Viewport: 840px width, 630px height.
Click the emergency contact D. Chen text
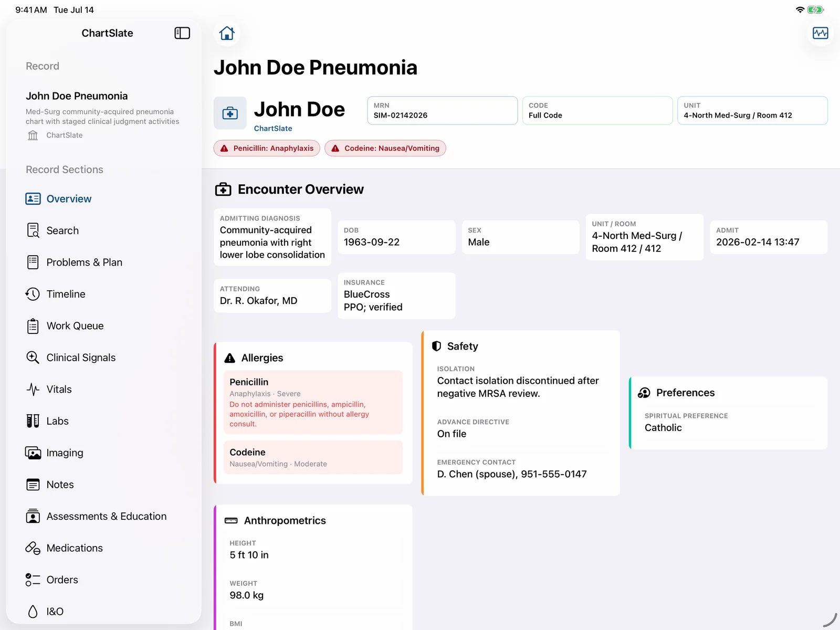(x=512, y=474)
